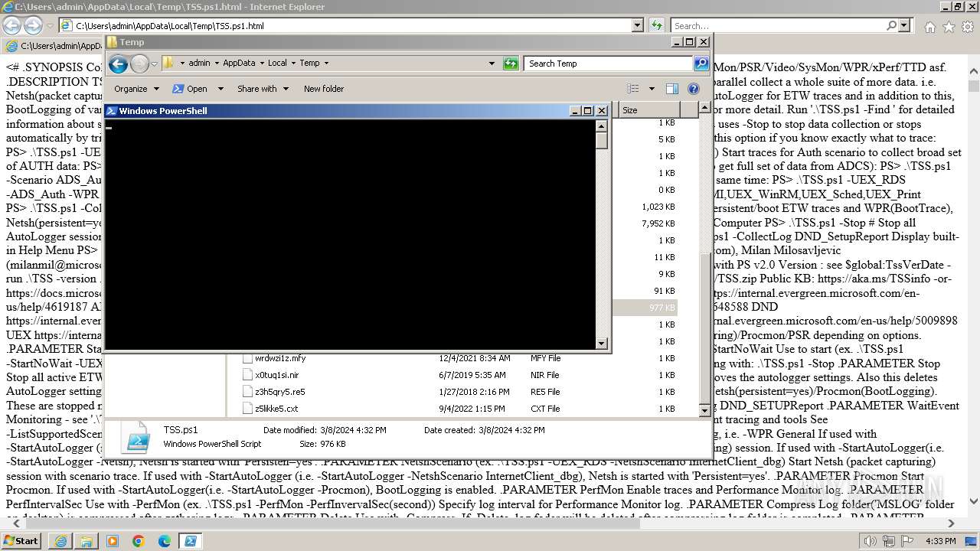Expand the AppData breadcrumb arrow
This screenshot has height=551, width=980.
261,64
